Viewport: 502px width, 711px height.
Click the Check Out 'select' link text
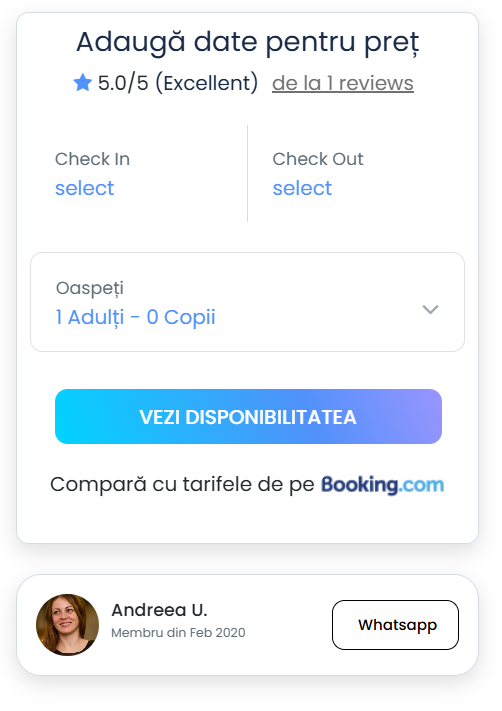coord(302,188)
